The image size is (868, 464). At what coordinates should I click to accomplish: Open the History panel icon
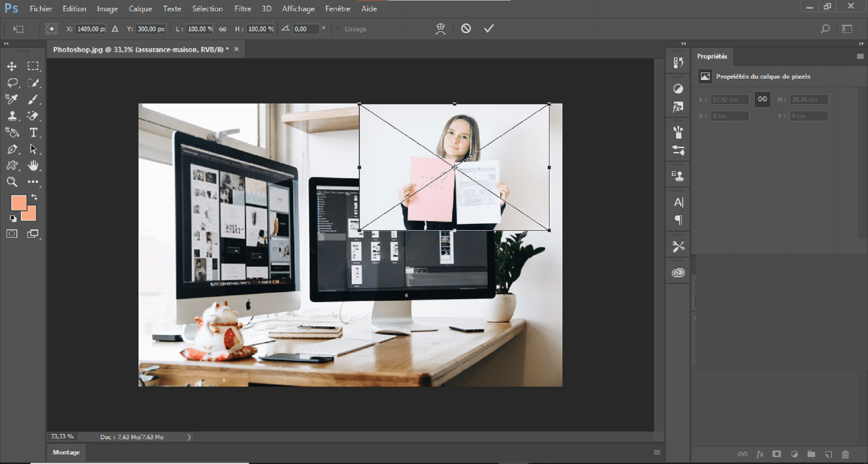(x=678, y=63)
